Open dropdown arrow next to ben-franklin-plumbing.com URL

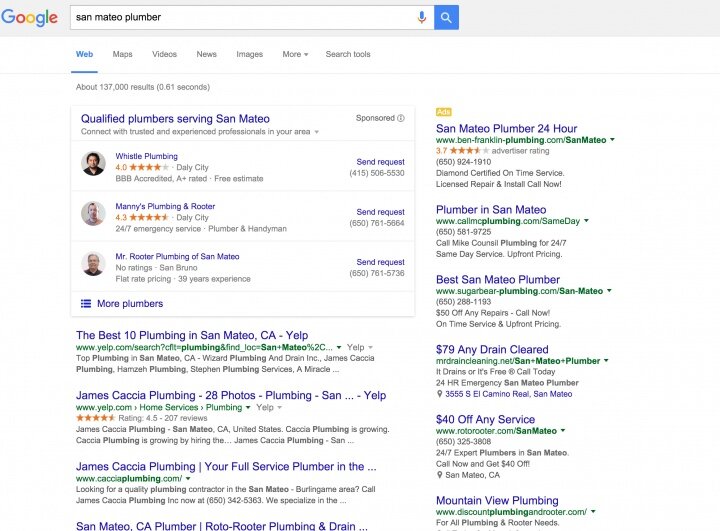(x=612, y=140)
